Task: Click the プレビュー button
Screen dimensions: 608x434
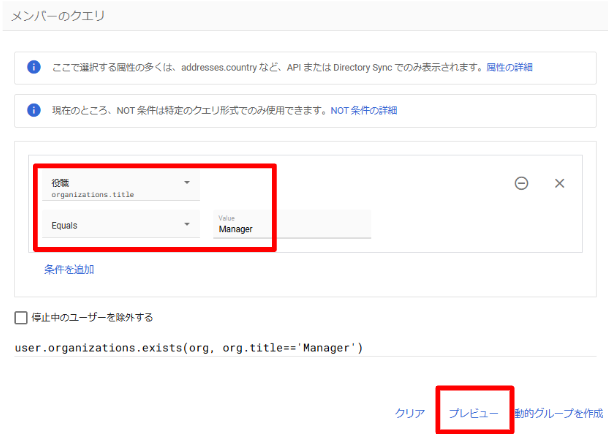Action: coord(473,413)
